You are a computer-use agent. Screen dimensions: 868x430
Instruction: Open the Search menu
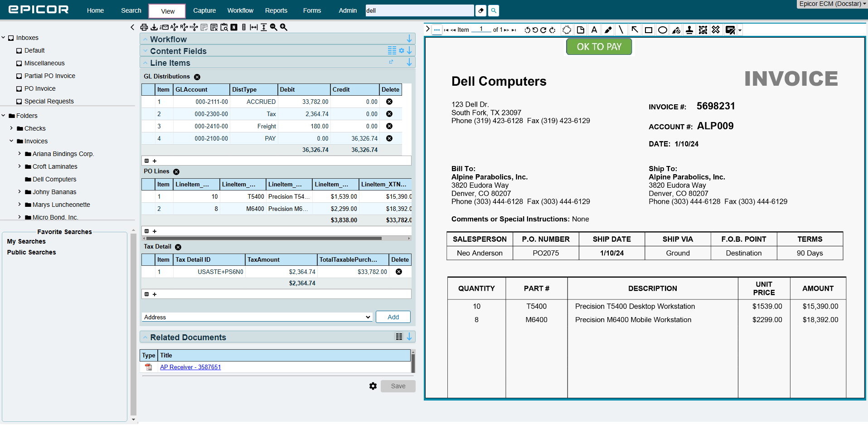pyautogui.click(x=131, y=10)
